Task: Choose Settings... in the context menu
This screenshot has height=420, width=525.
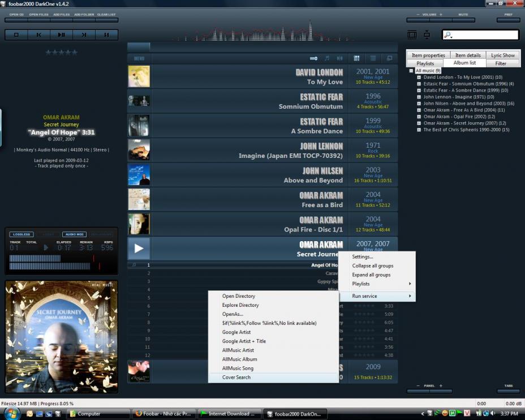Action: [377, 256]
